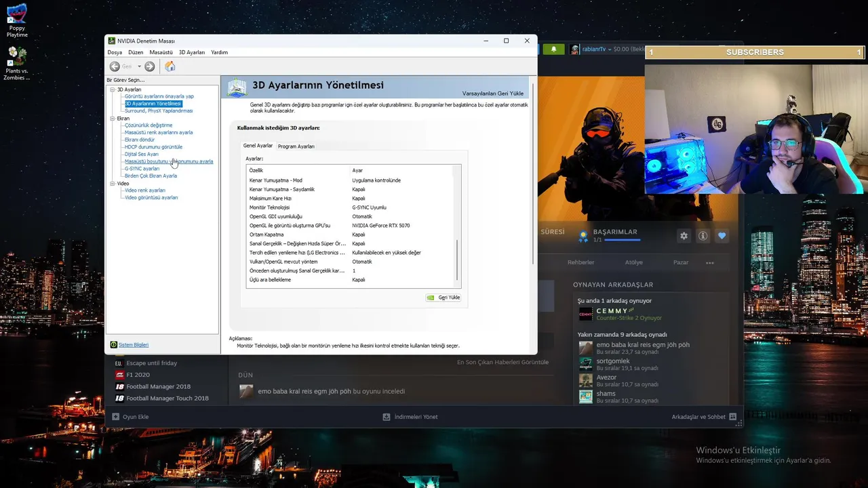The height and width of the screenshot is (488, 868).
Task: Switch to the Program Ayarları tab
Action: pos(296,146)
